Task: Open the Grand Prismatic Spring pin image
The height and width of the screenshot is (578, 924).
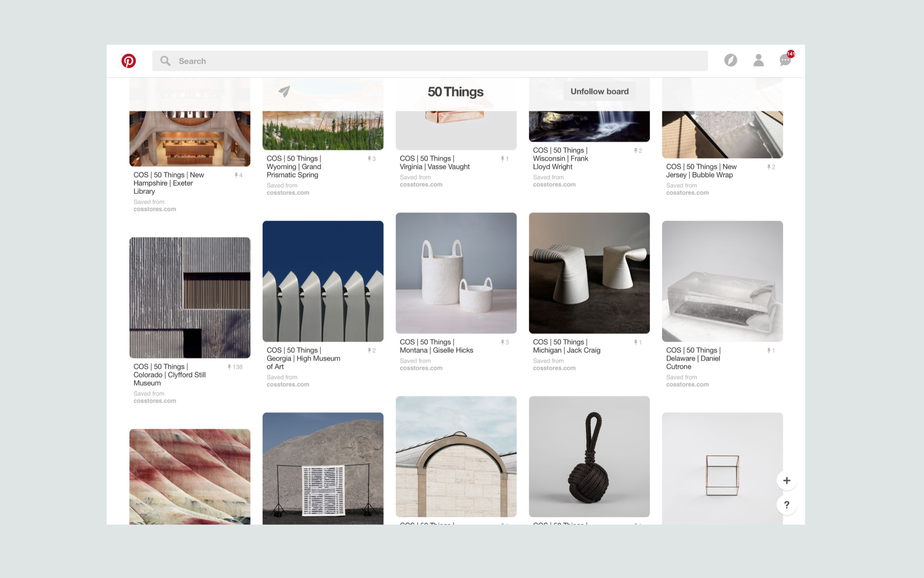Action: 323,130
